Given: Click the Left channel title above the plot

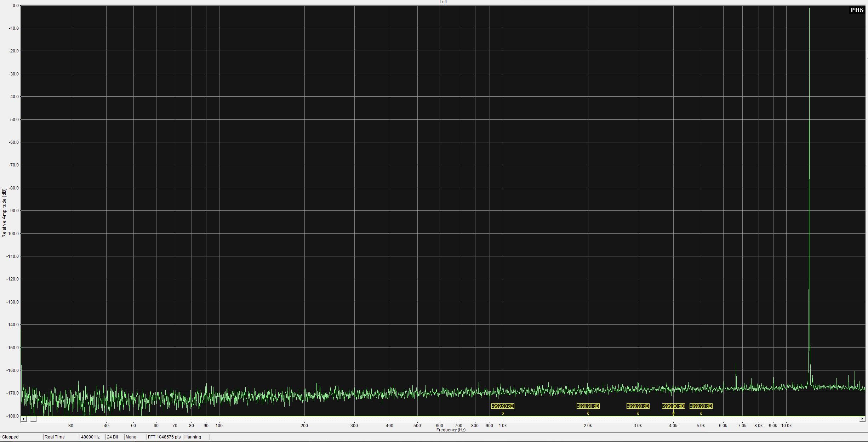Looking at the screenshot, I should coord(443,2).
